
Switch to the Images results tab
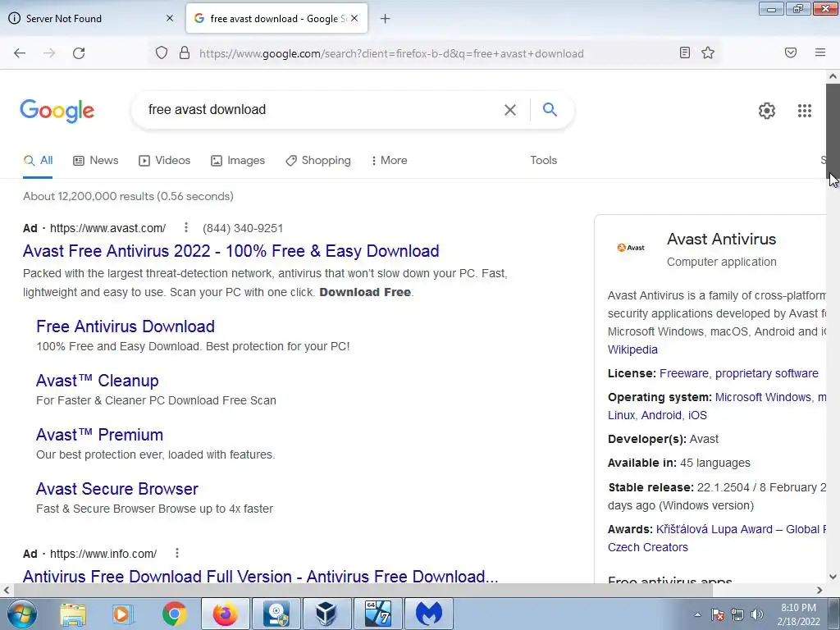point(238,160)
